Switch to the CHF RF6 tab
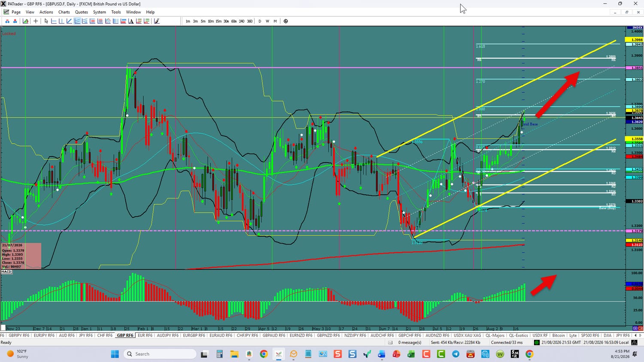 point(105,335)
